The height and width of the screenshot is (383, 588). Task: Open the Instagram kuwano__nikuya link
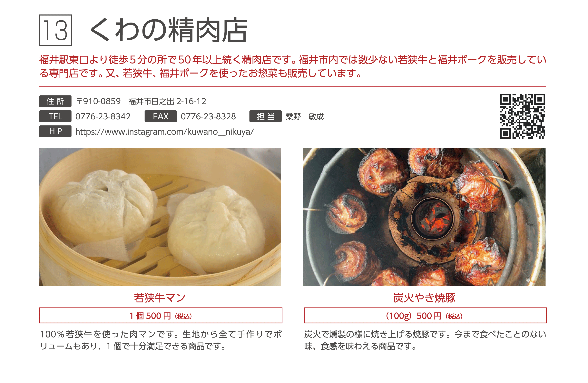point(164,132)
